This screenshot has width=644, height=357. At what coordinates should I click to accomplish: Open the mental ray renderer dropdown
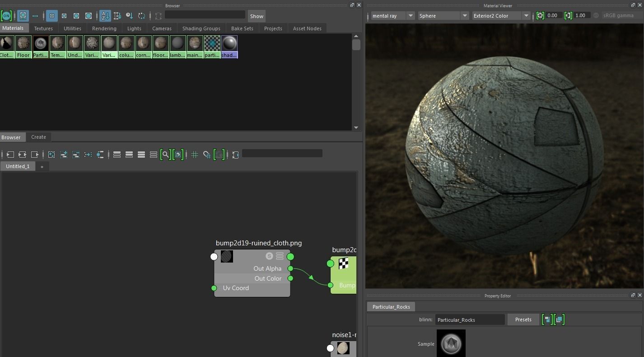392,16
